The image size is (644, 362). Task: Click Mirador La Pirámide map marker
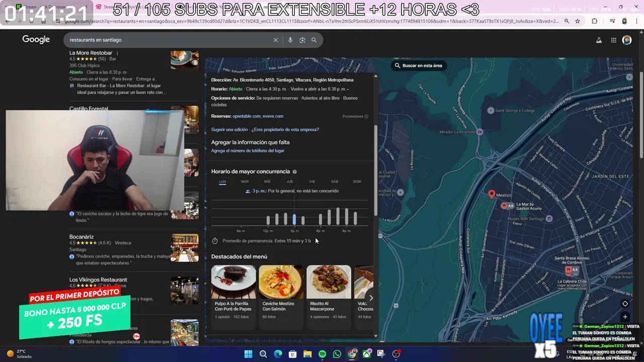tap(479, 132)
